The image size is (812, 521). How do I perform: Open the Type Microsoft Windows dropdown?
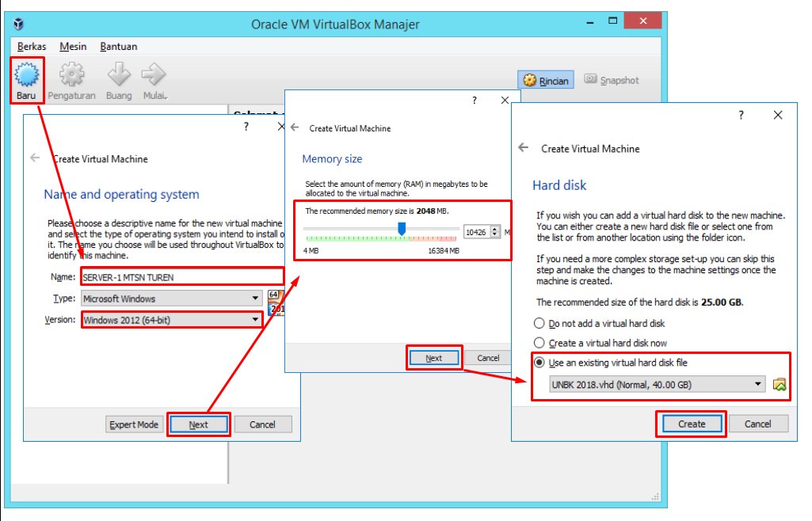(x=171, y=299)
